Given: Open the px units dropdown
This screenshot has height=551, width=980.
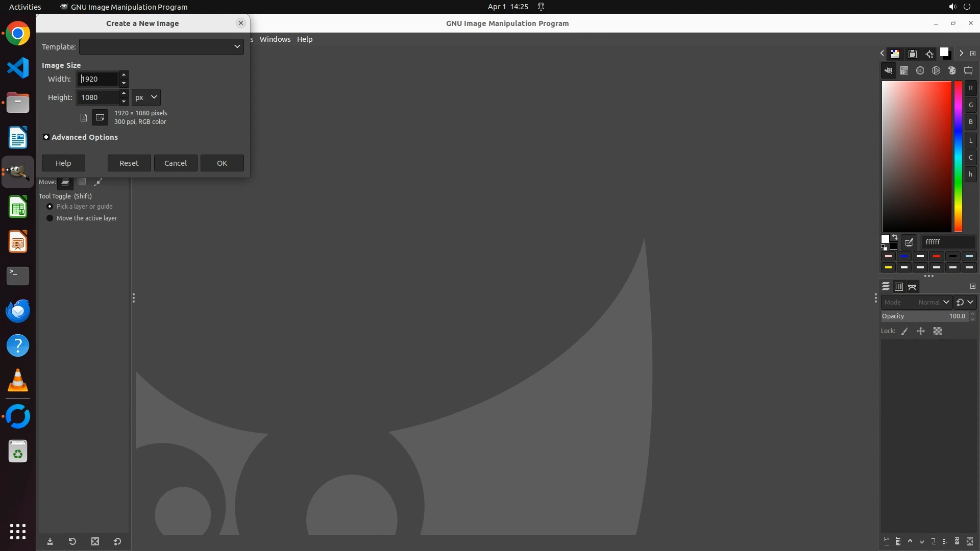Looking at the screenshot, I should click(146, 97).
